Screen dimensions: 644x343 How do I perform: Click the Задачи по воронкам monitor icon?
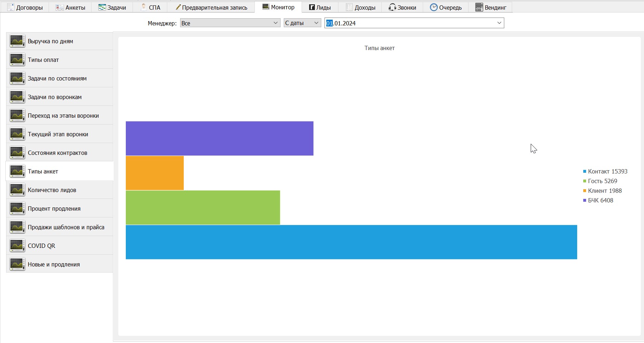17,97
